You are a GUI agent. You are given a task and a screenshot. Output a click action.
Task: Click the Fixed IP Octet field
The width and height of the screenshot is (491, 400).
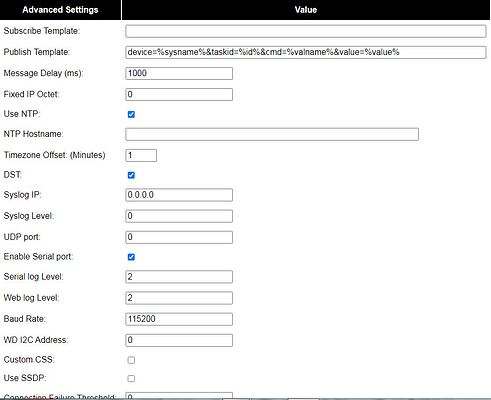pos(179,94)
